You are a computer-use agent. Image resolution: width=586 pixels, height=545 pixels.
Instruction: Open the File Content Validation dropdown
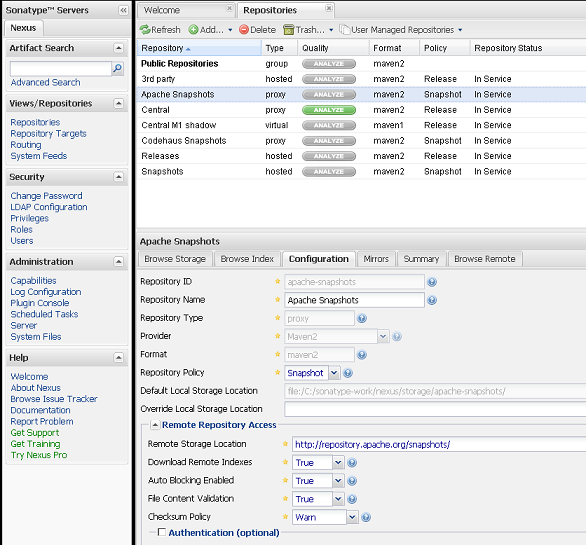pyautogui.click(x=338, y=499)
